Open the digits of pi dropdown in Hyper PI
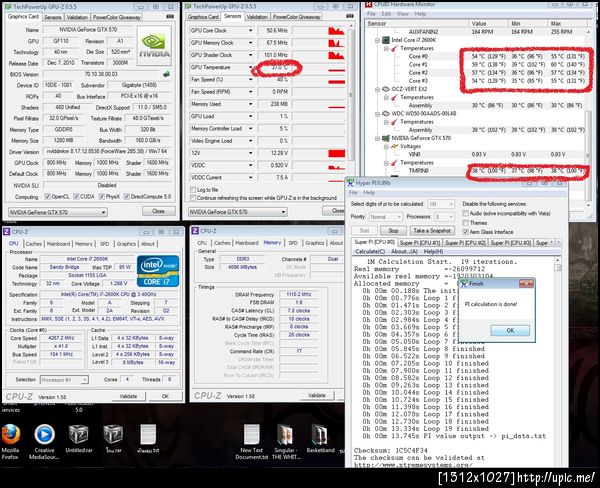Viewport: 600px width, 488px height. pos(440,204)
